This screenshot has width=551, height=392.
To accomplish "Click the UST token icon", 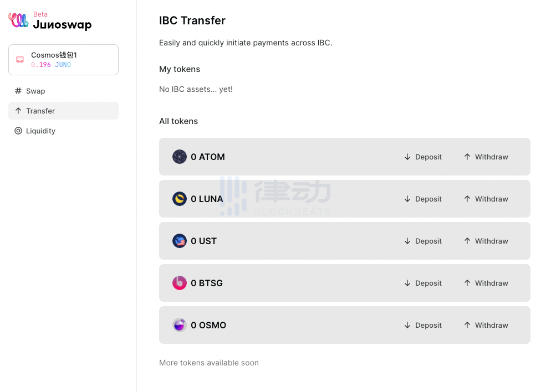I will click(x=180, y=241).
